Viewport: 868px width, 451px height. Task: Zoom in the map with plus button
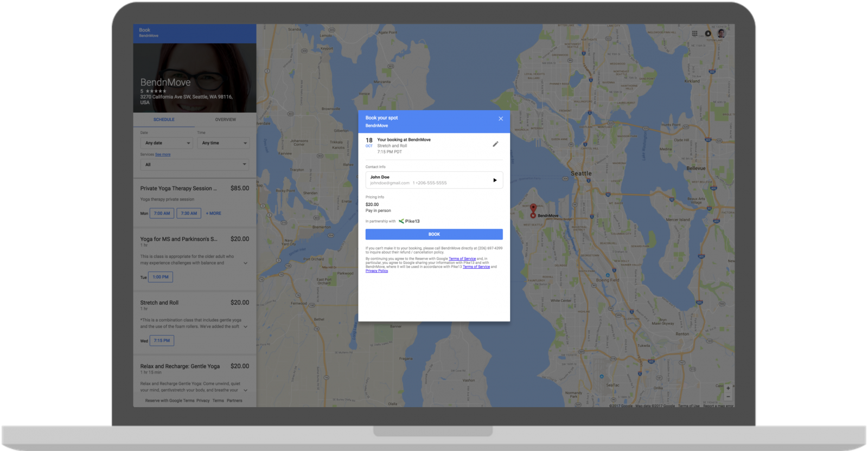tap(728, 388)
